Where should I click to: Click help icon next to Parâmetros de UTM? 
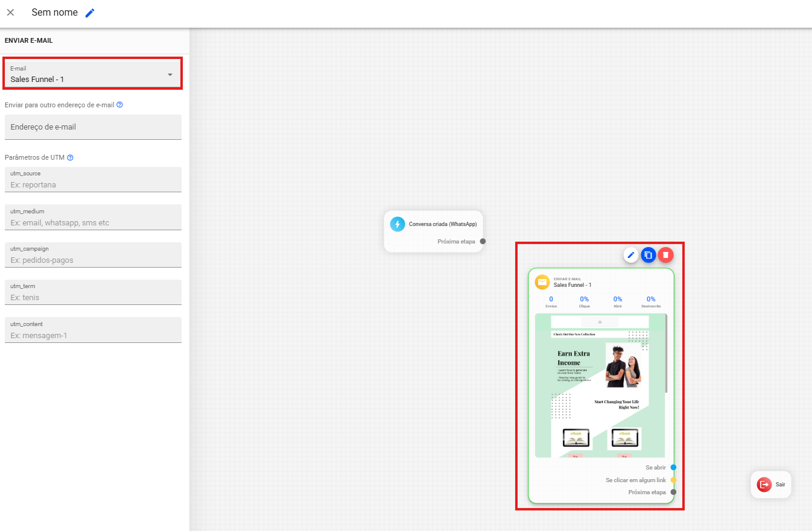pos(70,158)
